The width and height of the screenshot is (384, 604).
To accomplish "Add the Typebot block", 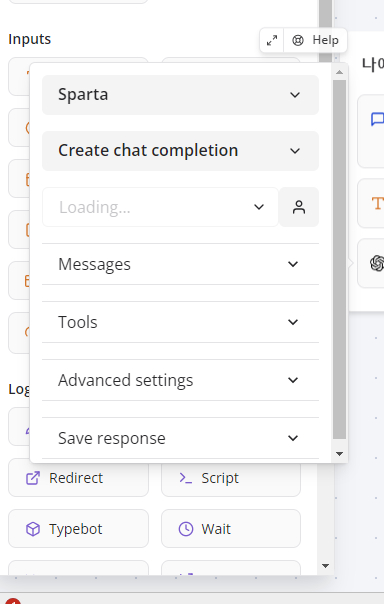I will click(79, 528).
